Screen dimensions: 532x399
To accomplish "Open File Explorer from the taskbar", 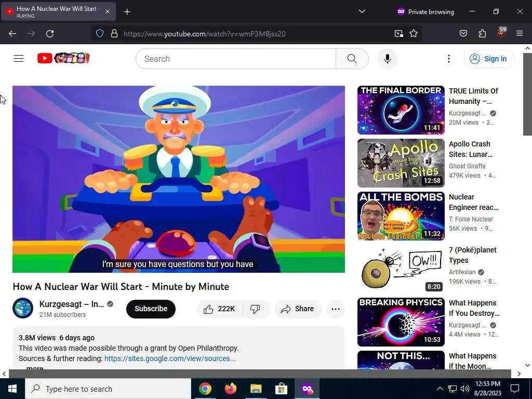I will [256, 389].
